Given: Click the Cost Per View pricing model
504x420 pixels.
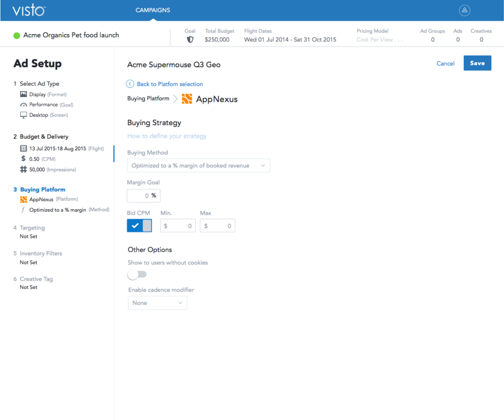Looking at the screenshot, I should coord(379,39).
